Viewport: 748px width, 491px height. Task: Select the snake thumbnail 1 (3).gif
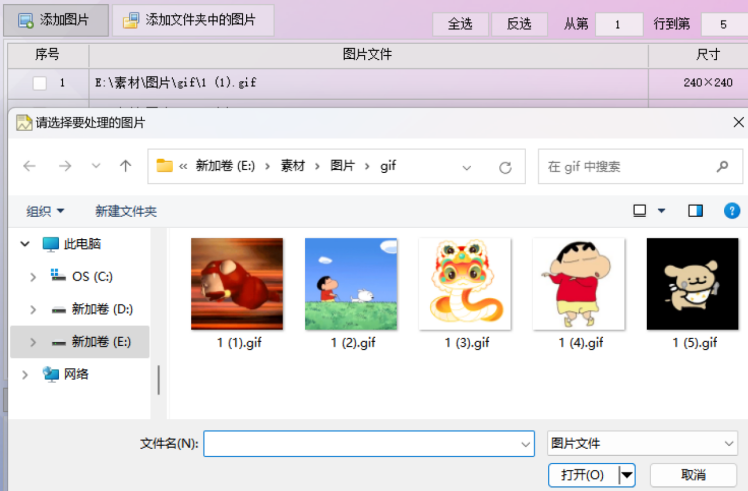pyautogui.click(x=465, y=284)
